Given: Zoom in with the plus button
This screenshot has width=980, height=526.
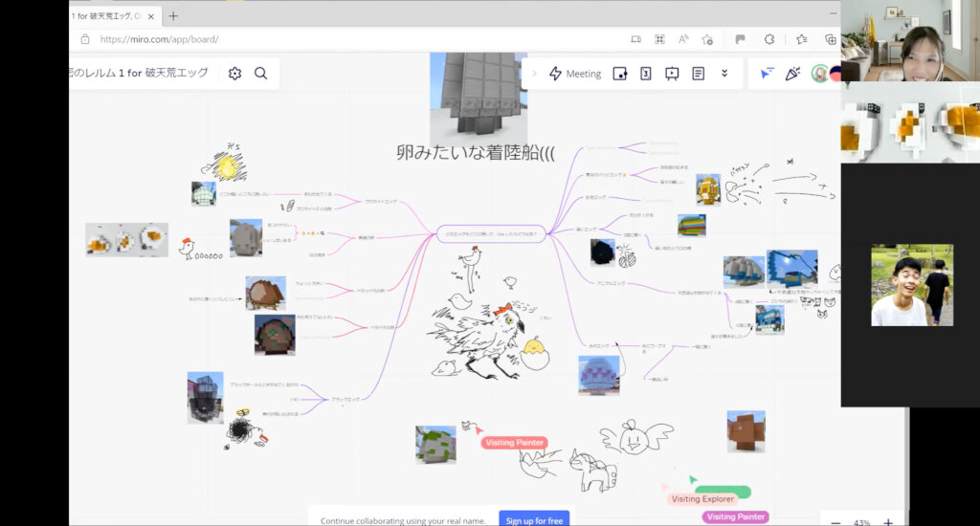Looking at the screenshot, I should point(888,522).
